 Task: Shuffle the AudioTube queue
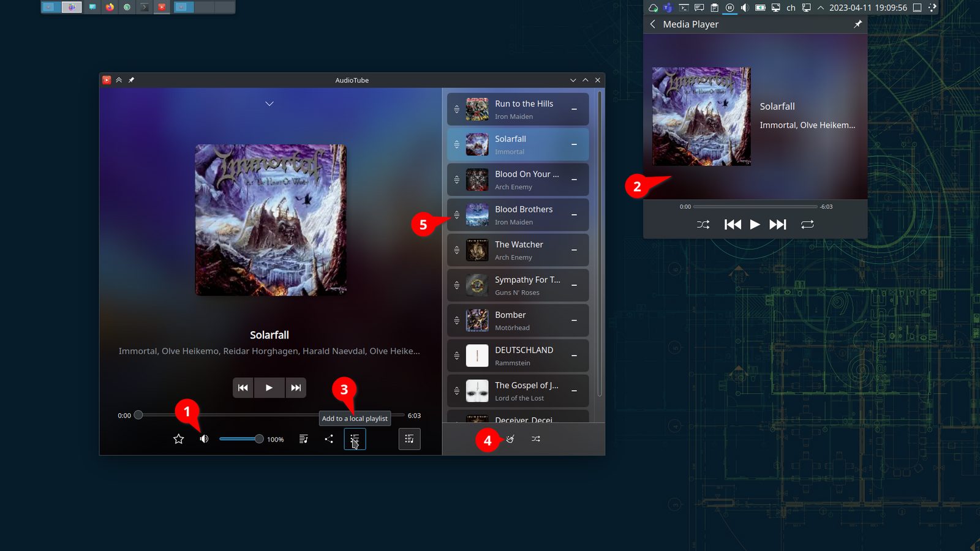pos(536,439)
